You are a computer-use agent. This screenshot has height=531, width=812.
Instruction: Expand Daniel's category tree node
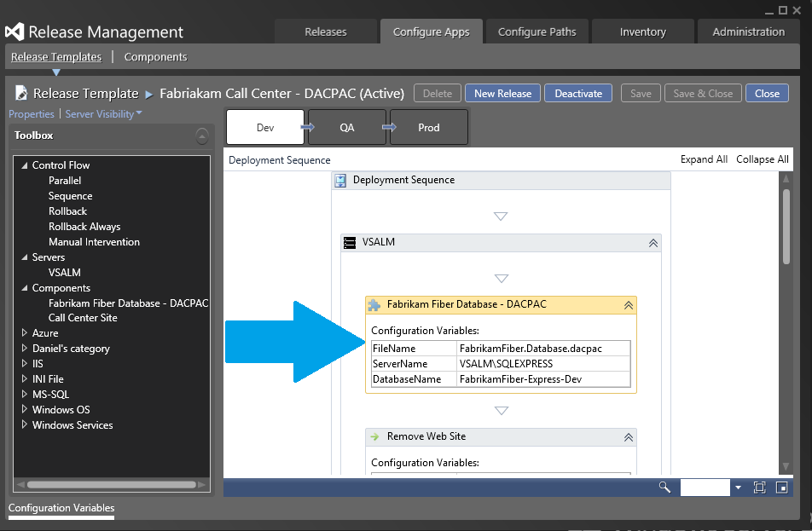pyautogui.click(x=25, y=348)
